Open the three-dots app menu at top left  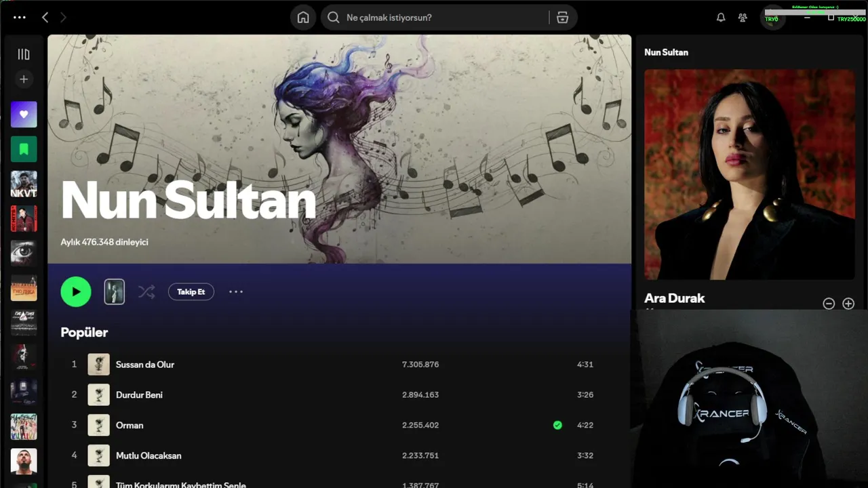point(20,18)
